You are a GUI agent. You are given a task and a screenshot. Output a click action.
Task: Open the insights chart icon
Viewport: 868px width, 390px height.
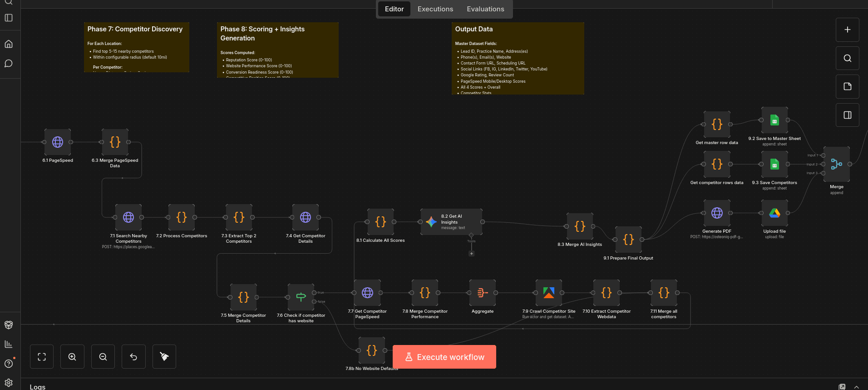(x=9, y=344)
